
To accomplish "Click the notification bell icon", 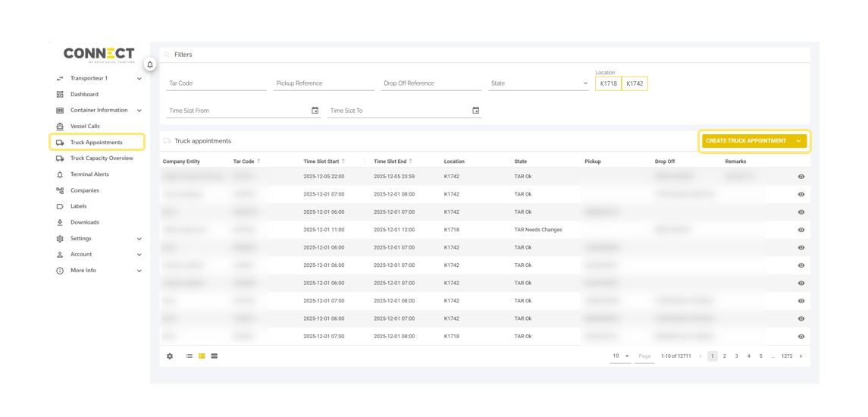I will coord(150,64).
